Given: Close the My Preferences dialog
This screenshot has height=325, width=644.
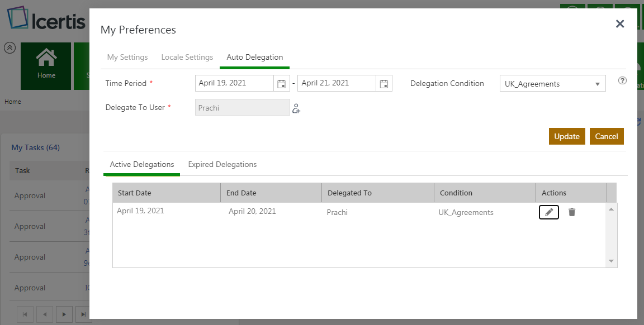Looking at the screenshot, I should click(619, 23).
